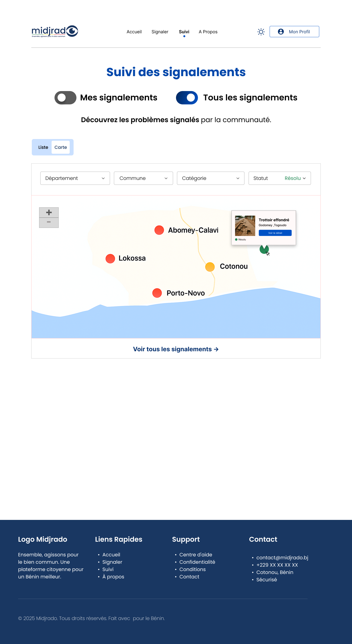Viewport: 352px width, 644px height.
Task: Disable the Tous les signalements switch
Action: click(x=187, y=97)
